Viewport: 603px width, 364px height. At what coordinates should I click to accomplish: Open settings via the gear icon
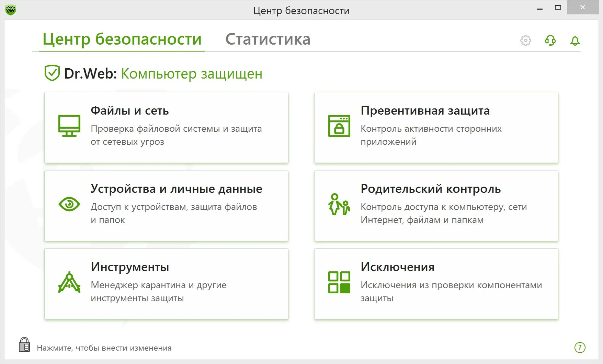pyautogui.click(x=525, y=40)
